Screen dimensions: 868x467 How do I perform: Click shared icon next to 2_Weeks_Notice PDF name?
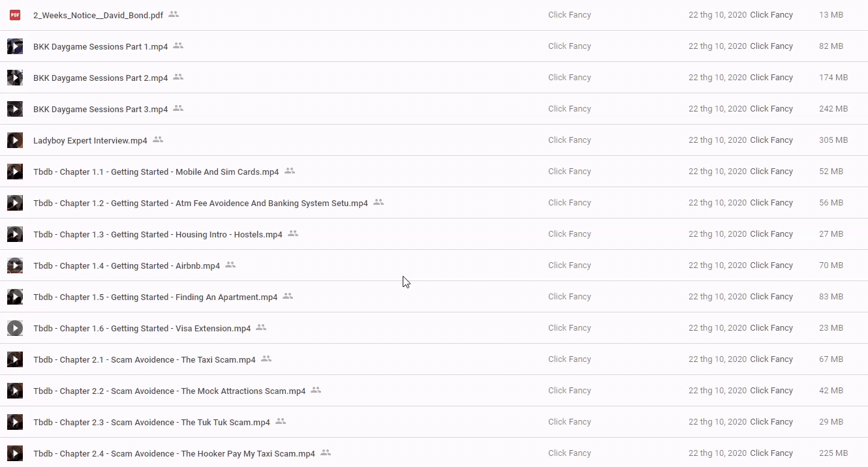tap(174, 14)
